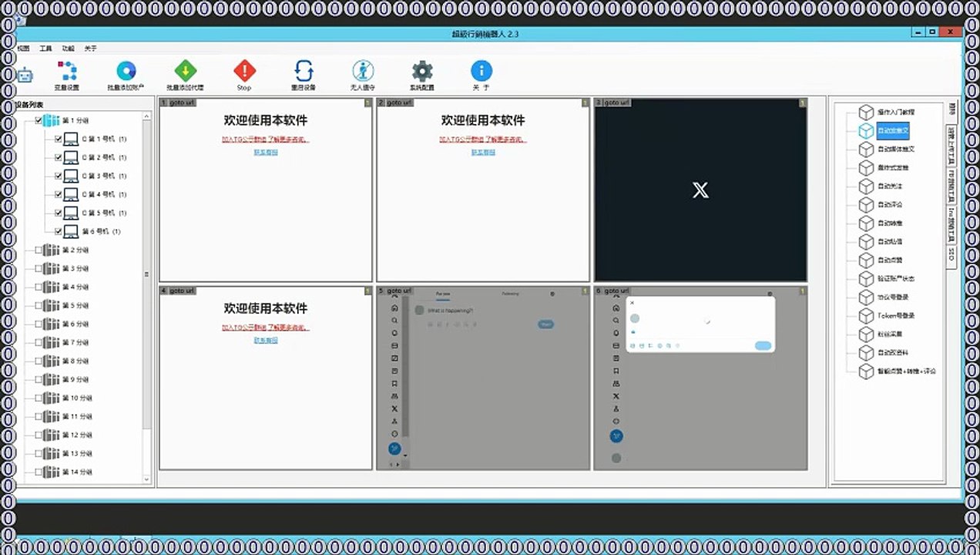
Task: Click 'What is happening' field in pane 5
Action: (x=451, y=311)
